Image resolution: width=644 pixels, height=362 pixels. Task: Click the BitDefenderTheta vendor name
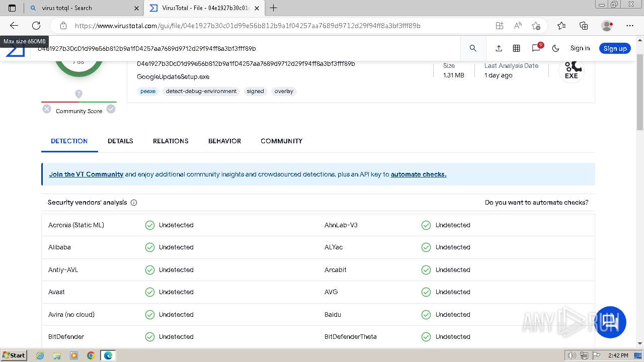[x=350, y=337]
